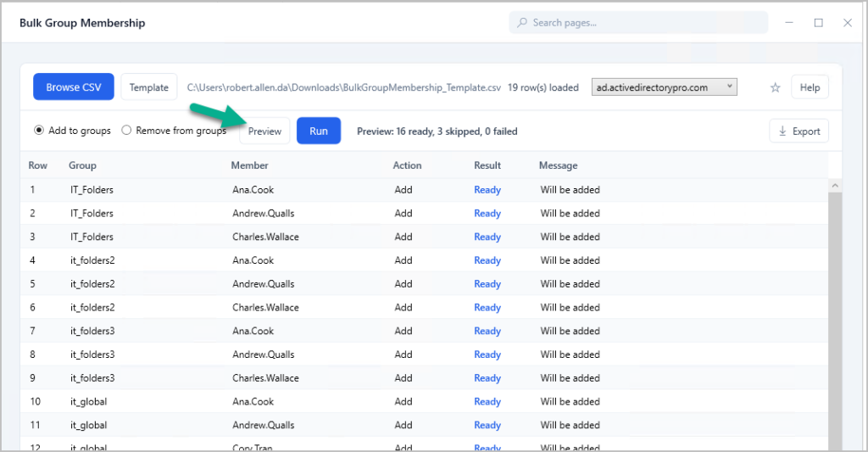
Task: Open the Help button
Action: pos(810,87)
